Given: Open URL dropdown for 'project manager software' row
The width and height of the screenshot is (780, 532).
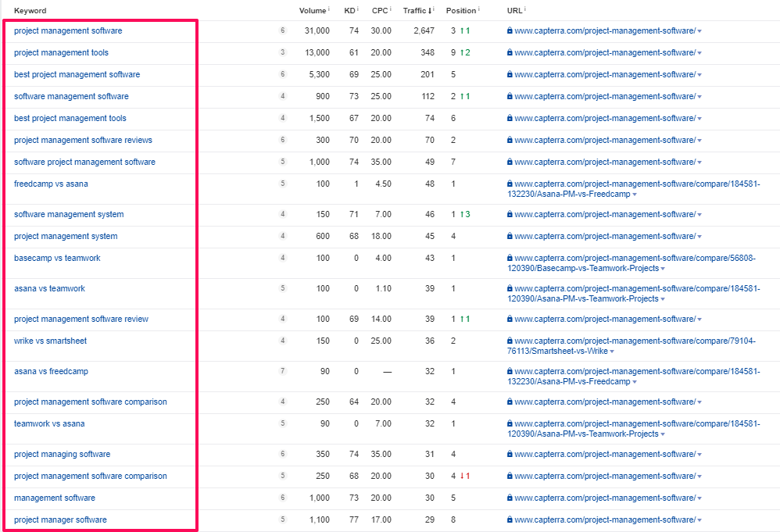Looking at the screenshot, I should (x=699, y=520).
